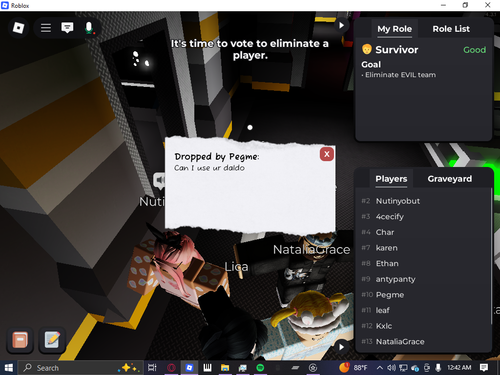Open the piano keys app on taskbar

point(207,368)
